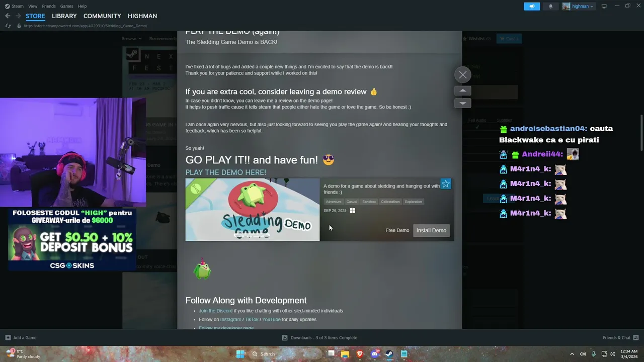Image resolution: width=644 pixels, height=362 pixels.
Task: Open File Explorer from taskbar
Action: coord(345,354)
